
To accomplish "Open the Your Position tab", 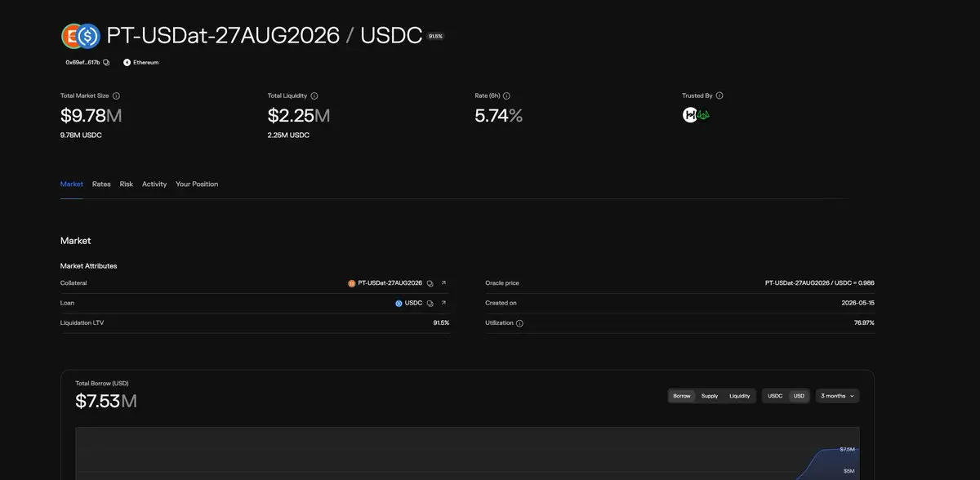I will point(197,184).
